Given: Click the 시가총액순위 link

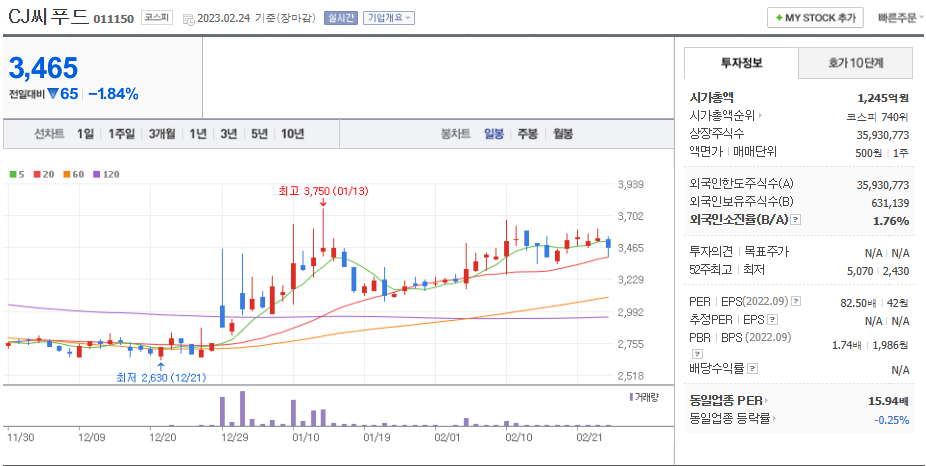Looking at the screenshot, I should pyautogui.click(x=722, y=116).
